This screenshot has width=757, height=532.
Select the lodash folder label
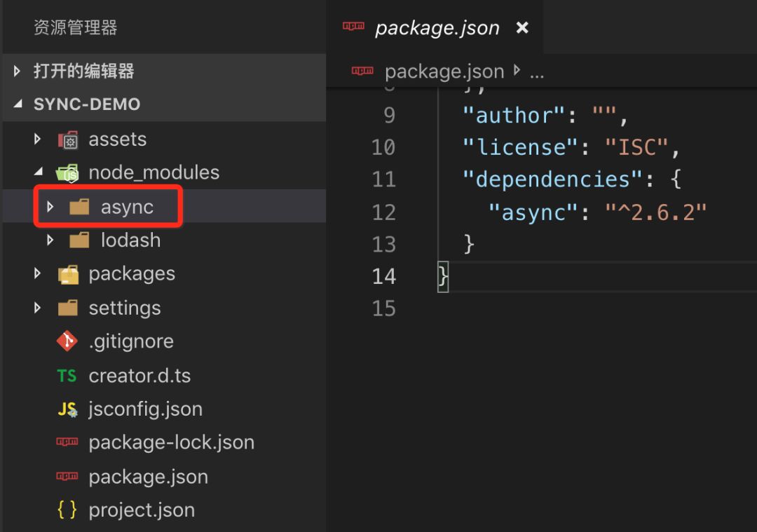click(130, 240)
